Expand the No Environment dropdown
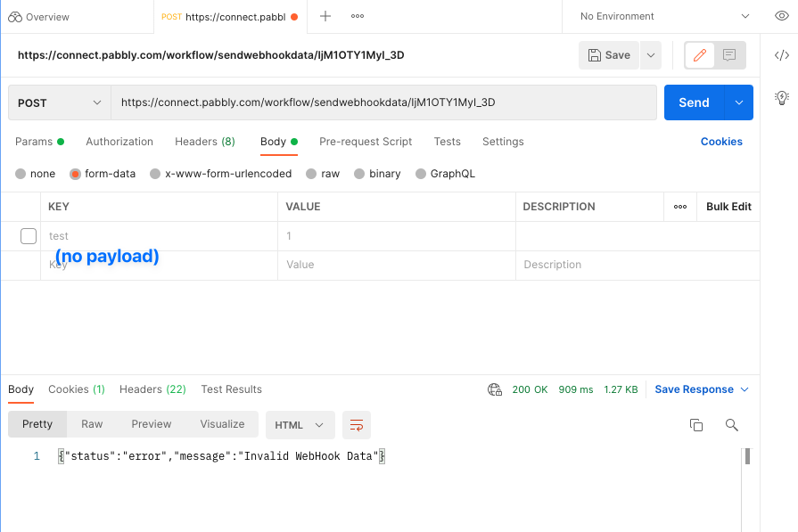The height and width of the screenshot is (532, 798). pos(664,16)
